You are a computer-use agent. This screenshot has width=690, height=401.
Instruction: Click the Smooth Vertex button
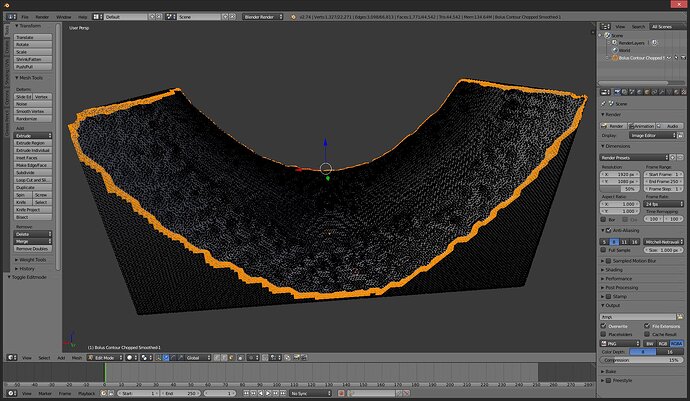coord(33,111)
